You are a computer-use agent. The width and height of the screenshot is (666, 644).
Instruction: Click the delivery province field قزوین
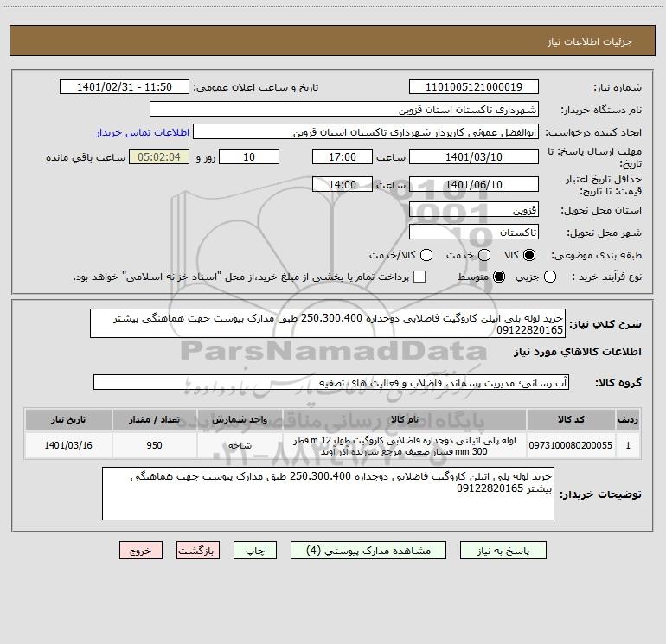[x=474, y=210]
